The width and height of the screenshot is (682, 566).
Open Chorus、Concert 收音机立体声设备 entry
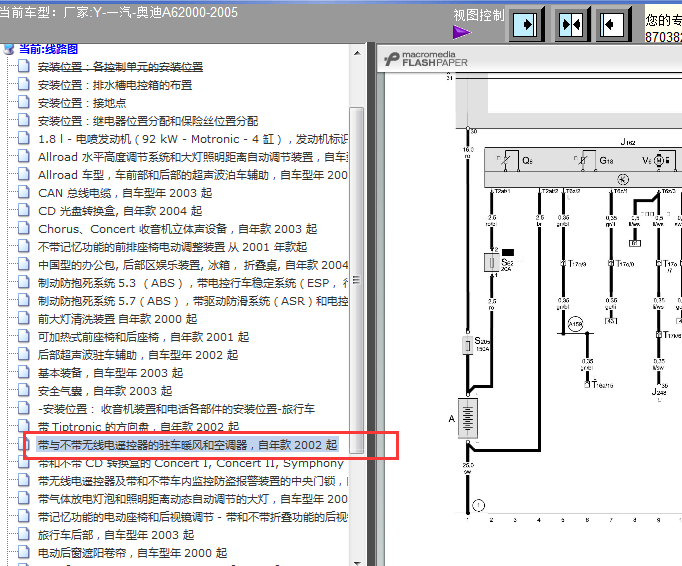coord(177,229)
